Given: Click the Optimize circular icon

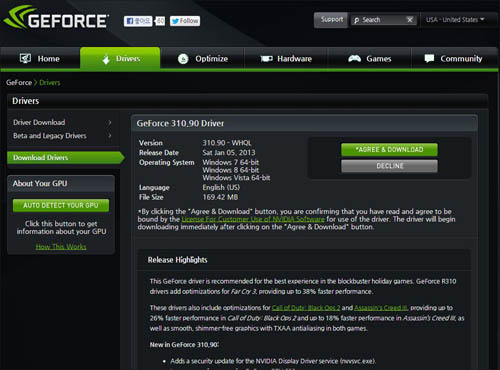Looking at the screenshot, I should click(183, 59).
